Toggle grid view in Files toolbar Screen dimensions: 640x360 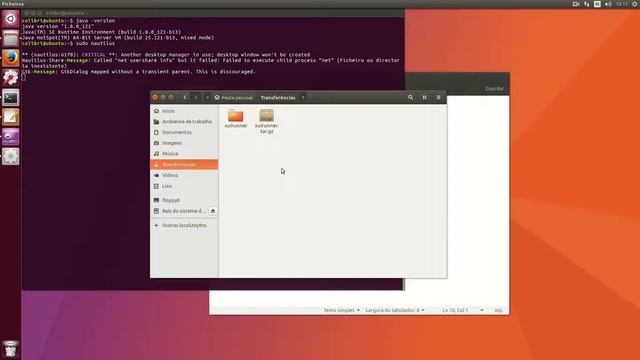tap(424, 98)
